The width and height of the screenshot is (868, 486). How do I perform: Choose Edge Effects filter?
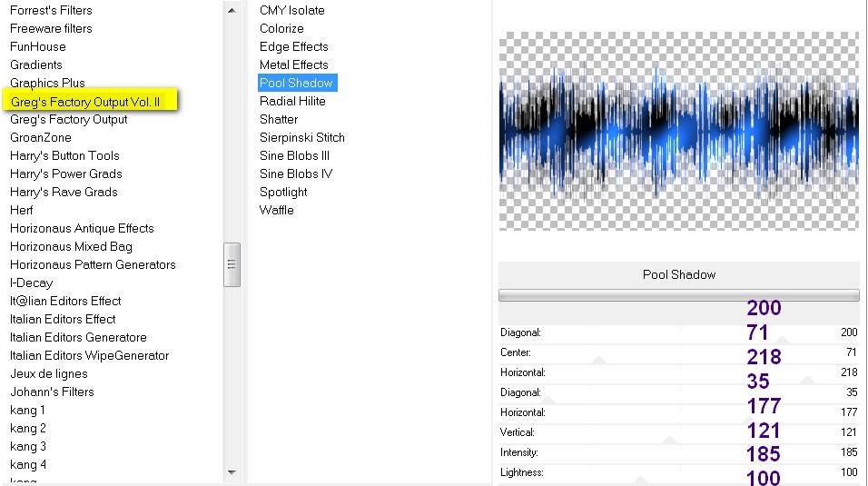click(294, 46)
